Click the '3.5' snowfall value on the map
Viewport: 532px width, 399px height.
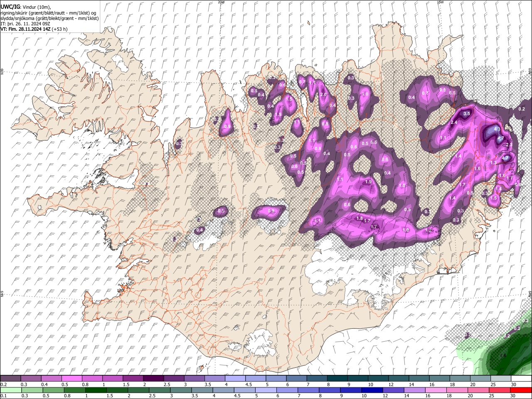467,113
